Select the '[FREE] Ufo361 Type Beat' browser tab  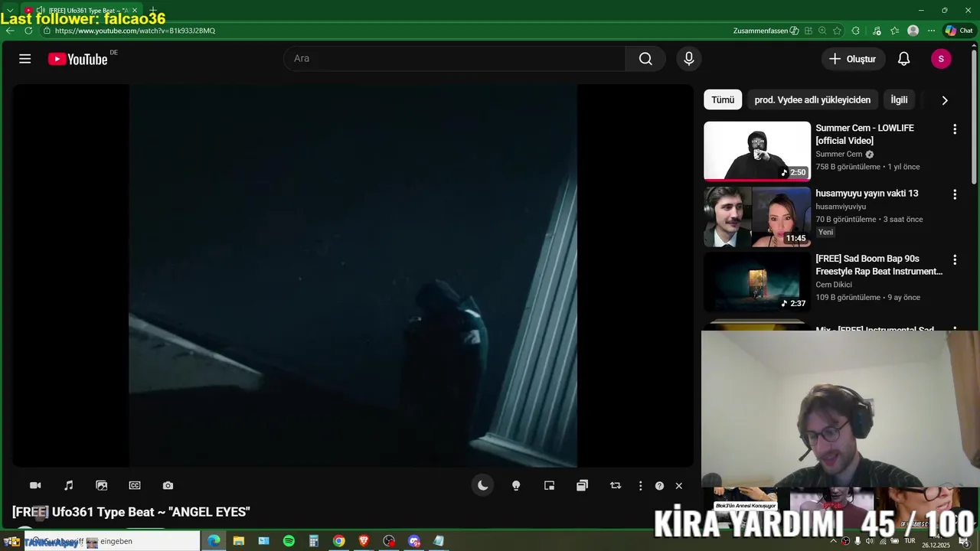tap(82, 10)
